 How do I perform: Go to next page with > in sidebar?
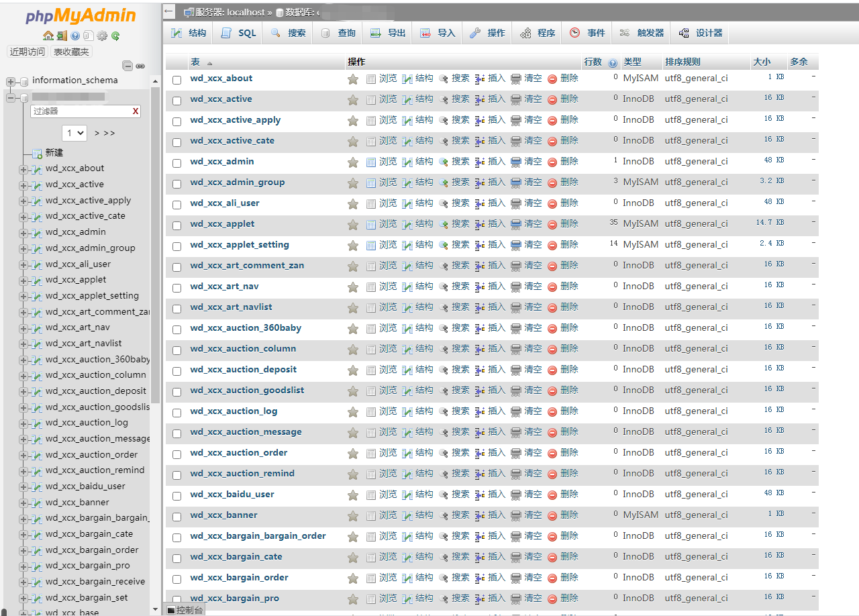pos(97,134)
